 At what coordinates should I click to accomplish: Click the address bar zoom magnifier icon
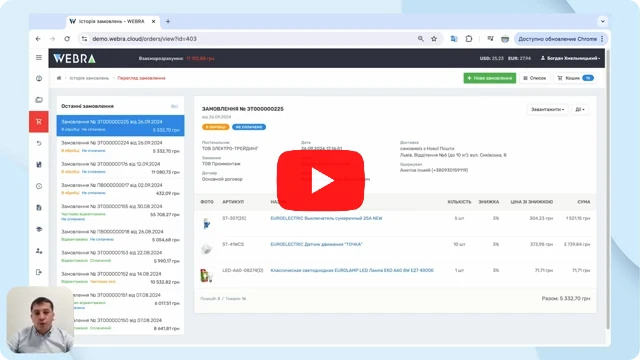(420, 39)
